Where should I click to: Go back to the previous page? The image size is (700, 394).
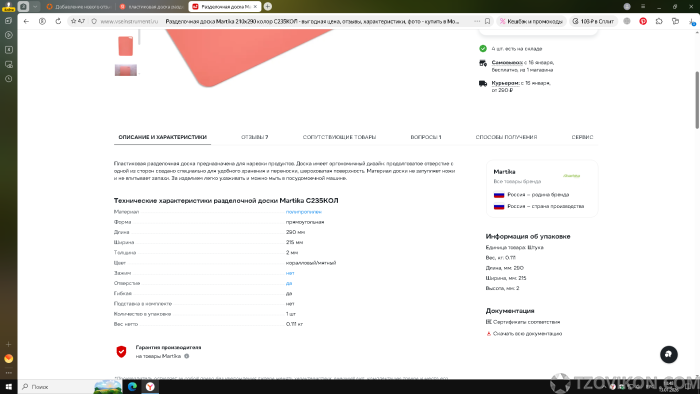click(26, 21)
